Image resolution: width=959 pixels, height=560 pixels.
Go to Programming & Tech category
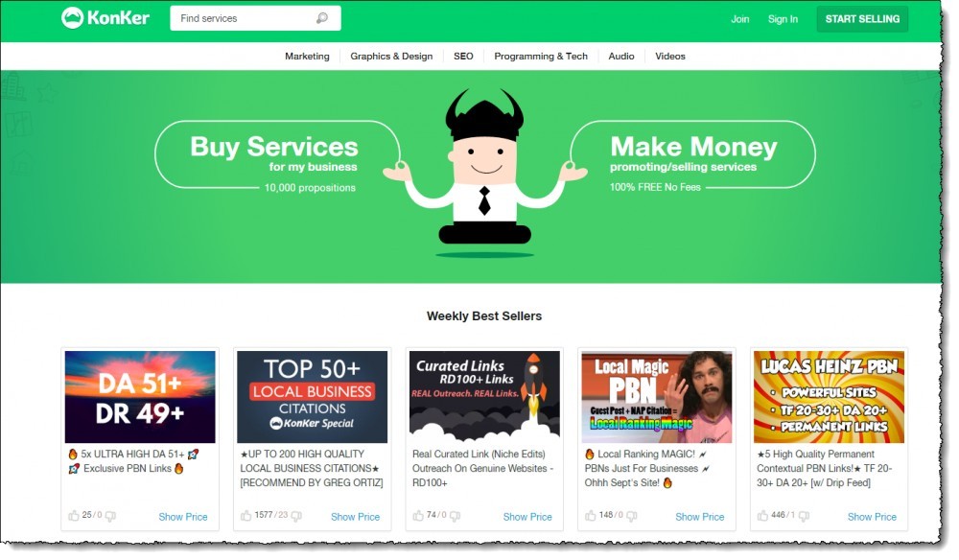[x=541, y=57]
